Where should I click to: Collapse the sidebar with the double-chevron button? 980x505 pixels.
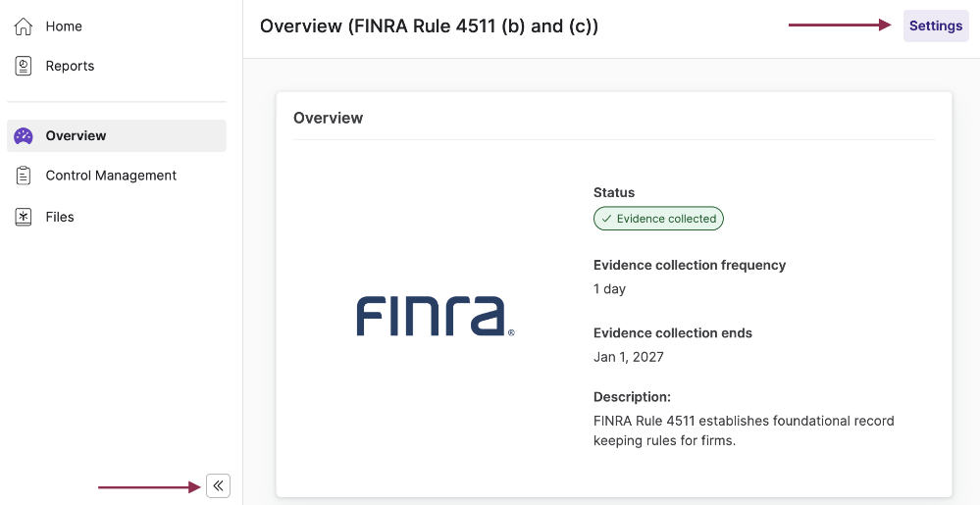pos(218,485)
